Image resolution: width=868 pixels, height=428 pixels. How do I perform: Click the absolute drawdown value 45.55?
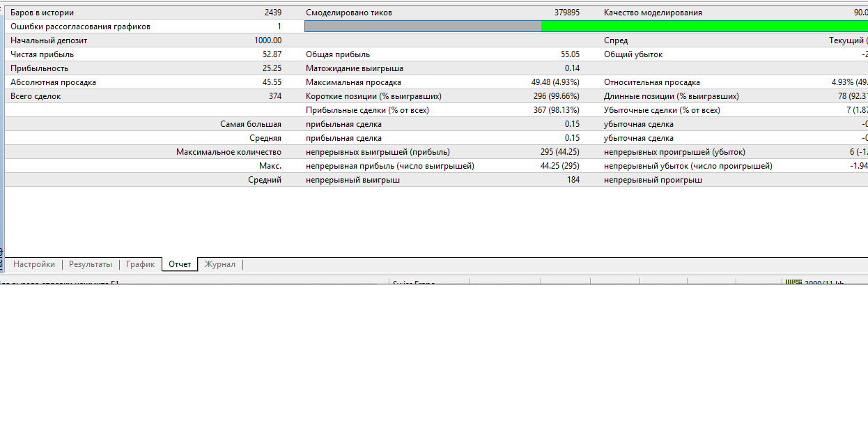[x=272, y=82]
